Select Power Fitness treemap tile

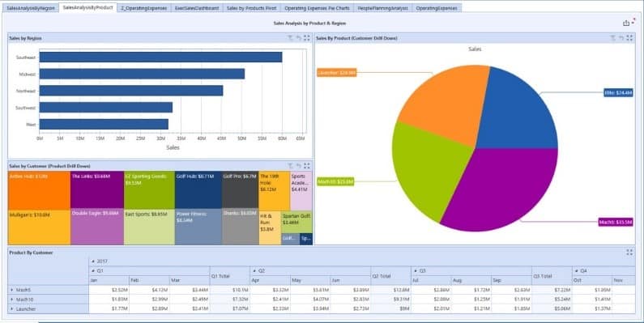pyautogui.click(x=198, y=227)
